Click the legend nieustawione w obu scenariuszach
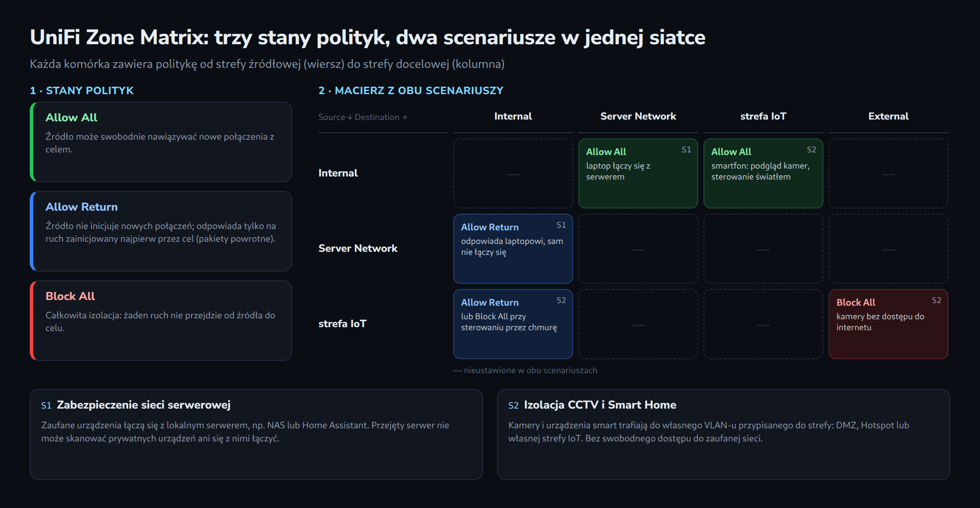The height and width of the screenshot is (508, 980). (x=525, y=370)
